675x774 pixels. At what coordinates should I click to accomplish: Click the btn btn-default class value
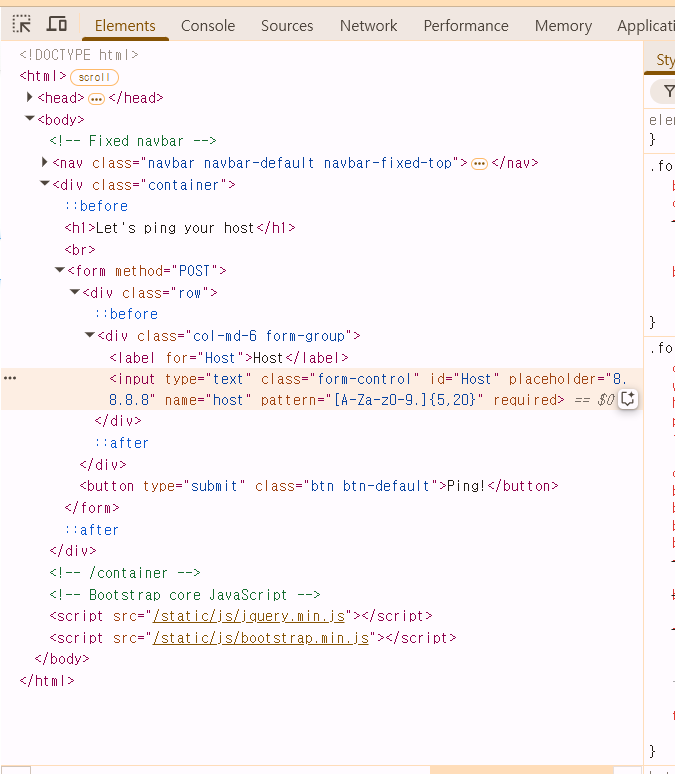tap(370, 486)
